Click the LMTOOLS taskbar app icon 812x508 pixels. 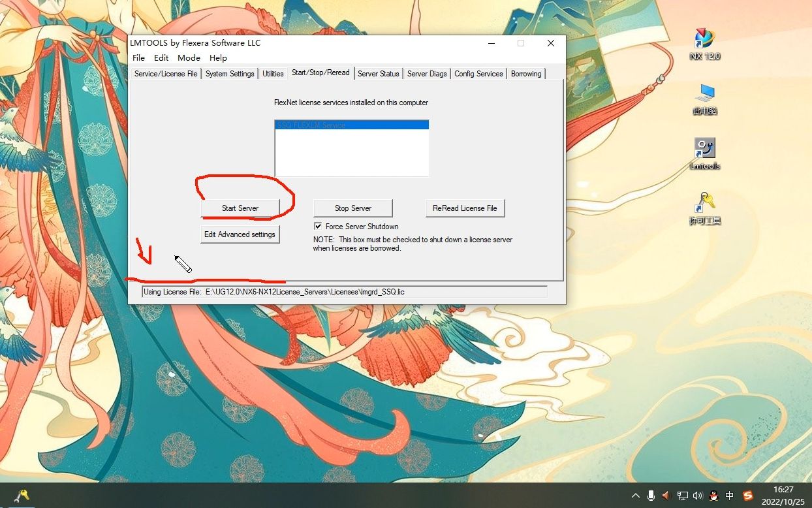pos(21,496)
